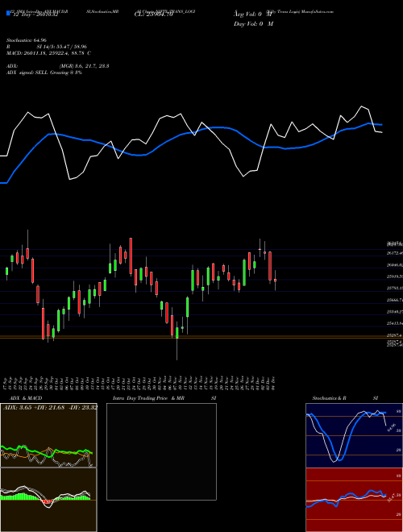Click the RSI 14/5 values line

click(47, 47)
